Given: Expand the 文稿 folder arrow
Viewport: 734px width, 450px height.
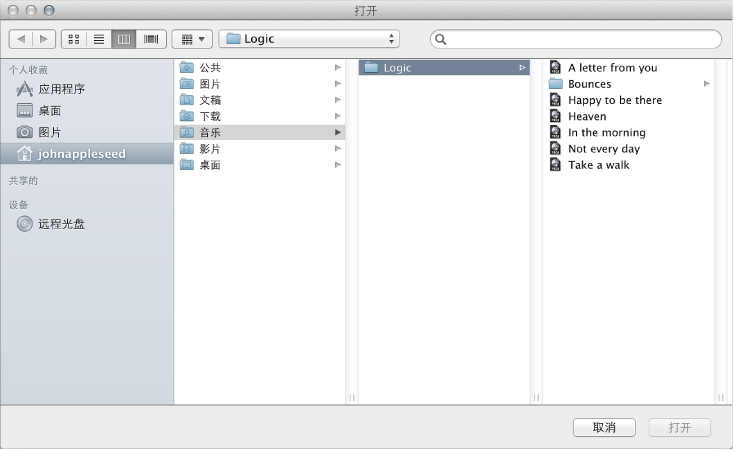Looking at the screenshot, I should coord(338,100).
